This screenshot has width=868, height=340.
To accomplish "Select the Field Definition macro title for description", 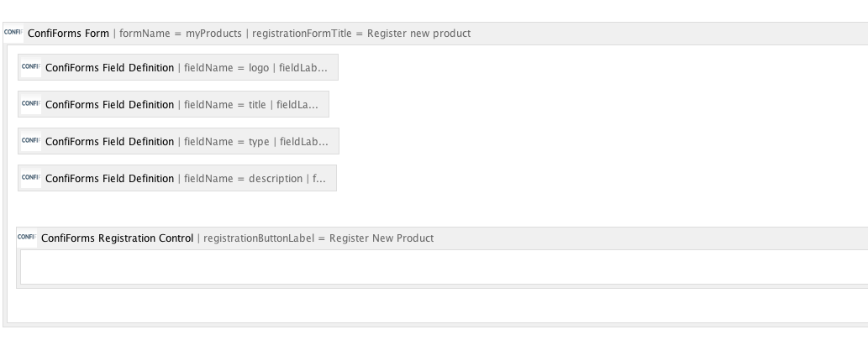I will point(109,179).
